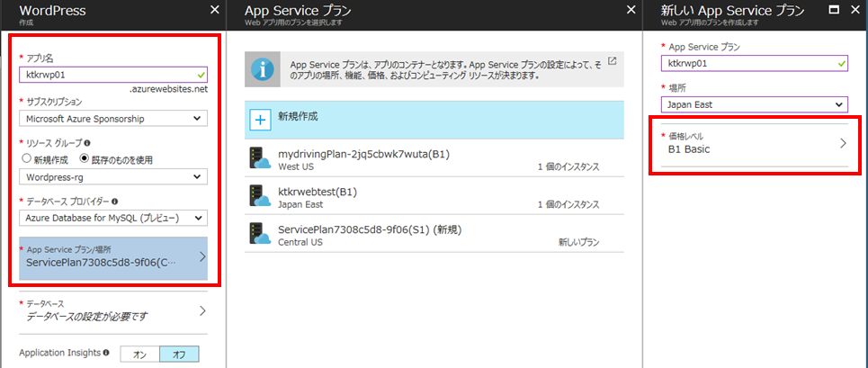Click server icon beside mydrivingPlan-2jq5cbwk7wuta
868x368 pixels.
(x=260, y=160)
